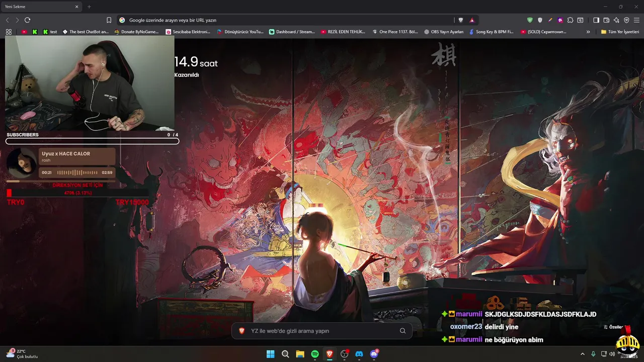Open the purple camera extension icon
Screen dimensions: 644x362
[x=560, y=20]
